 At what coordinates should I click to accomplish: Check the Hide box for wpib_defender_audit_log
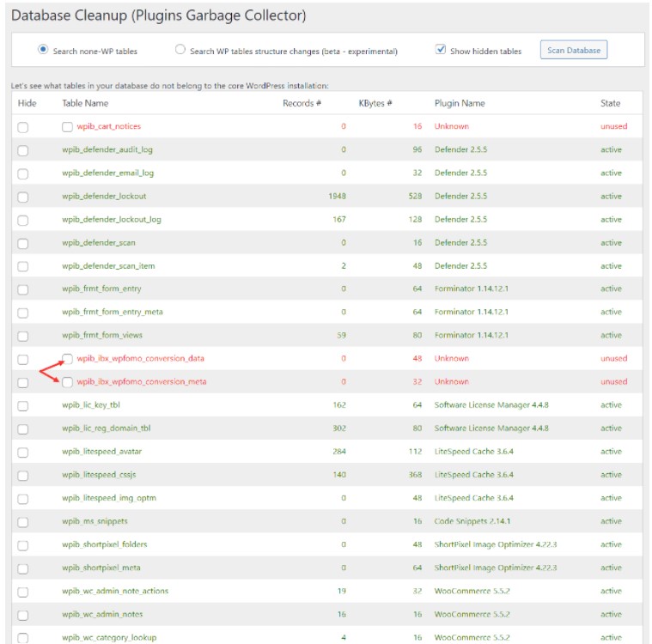point(23,150)
